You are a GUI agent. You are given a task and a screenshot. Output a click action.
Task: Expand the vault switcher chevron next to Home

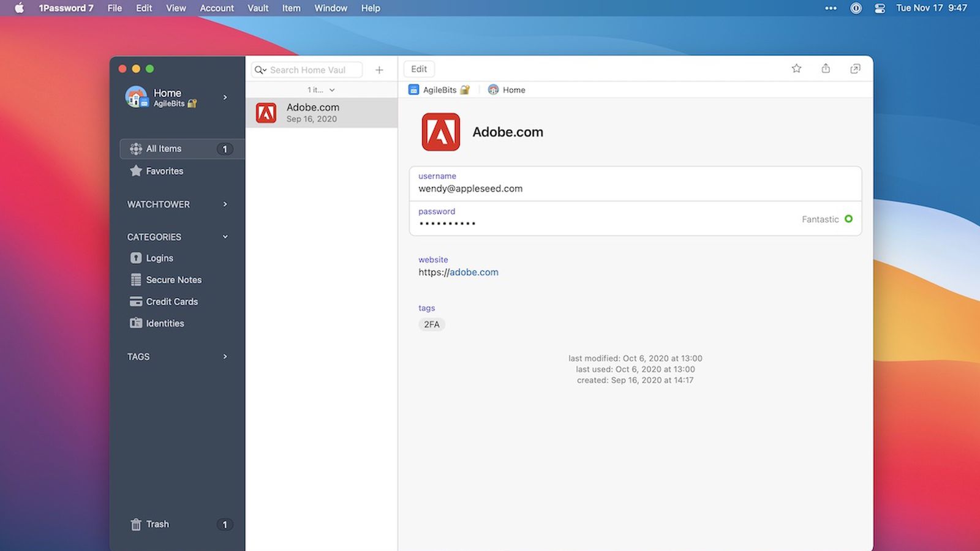pos(225,97)
